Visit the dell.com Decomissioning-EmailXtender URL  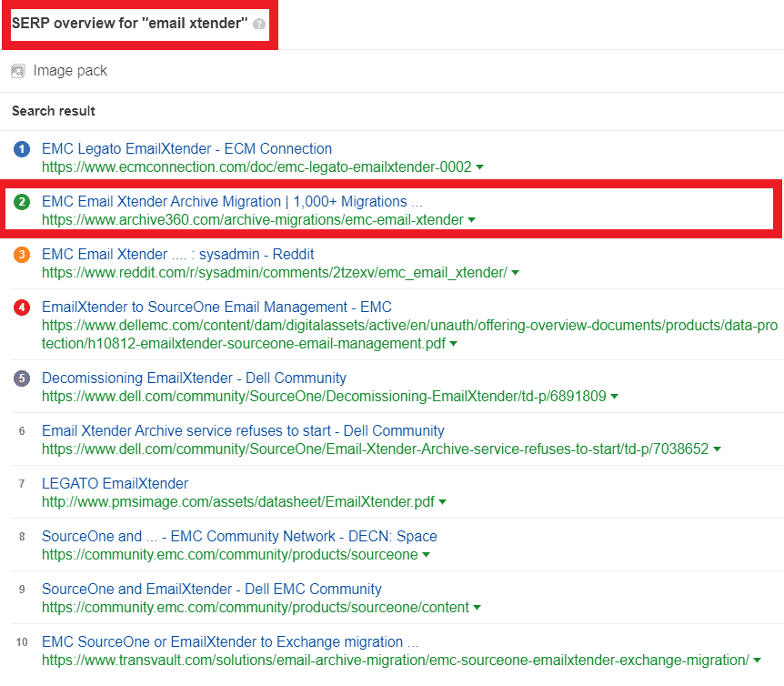click(324, 397)
